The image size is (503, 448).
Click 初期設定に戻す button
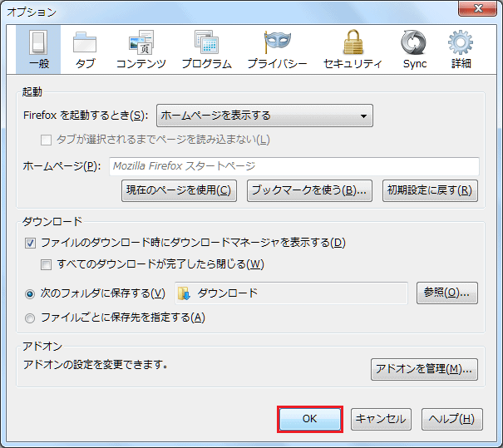[430, 190]
